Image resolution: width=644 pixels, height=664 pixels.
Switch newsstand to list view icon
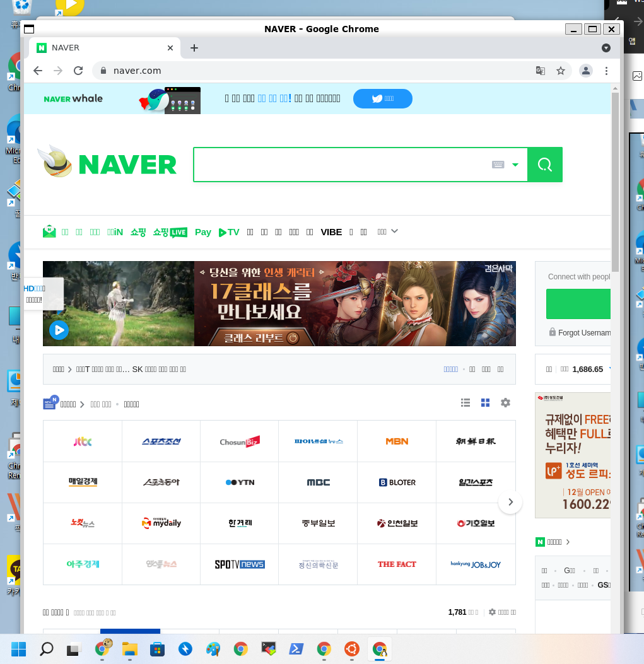pyautogui.click(x=465, y=403)
